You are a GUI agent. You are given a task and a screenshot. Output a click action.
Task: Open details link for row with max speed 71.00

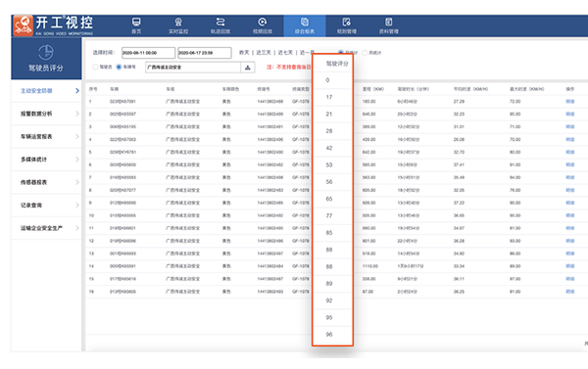click(570, 126)
